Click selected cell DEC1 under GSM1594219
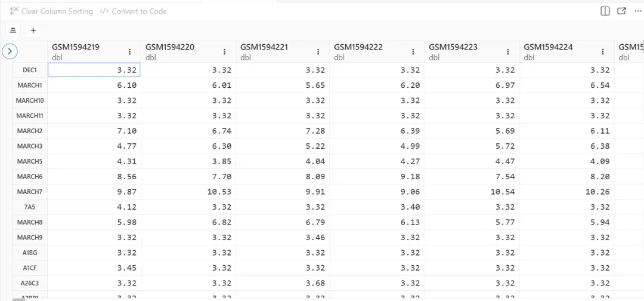 tap(94, 70)
